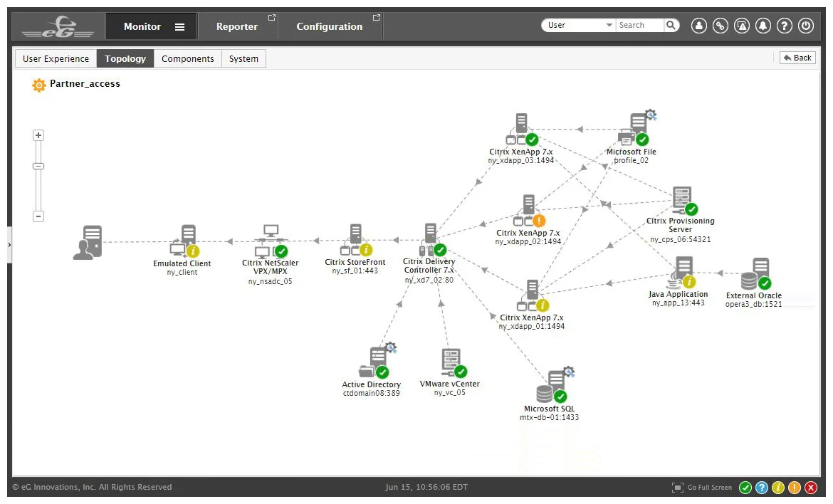
Task: Open the Configuration module
Action: pyautogui.click(x=330, y=26)
